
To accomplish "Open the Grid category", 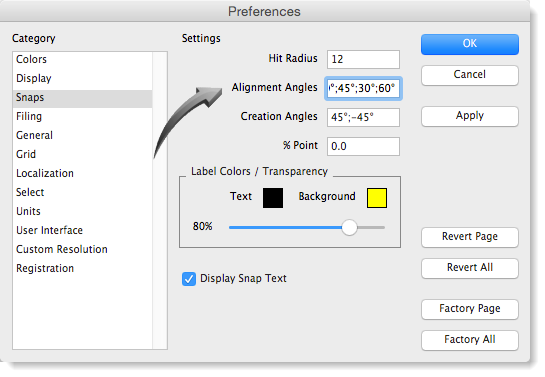I will pyautogui.click(x=82, y=154).
